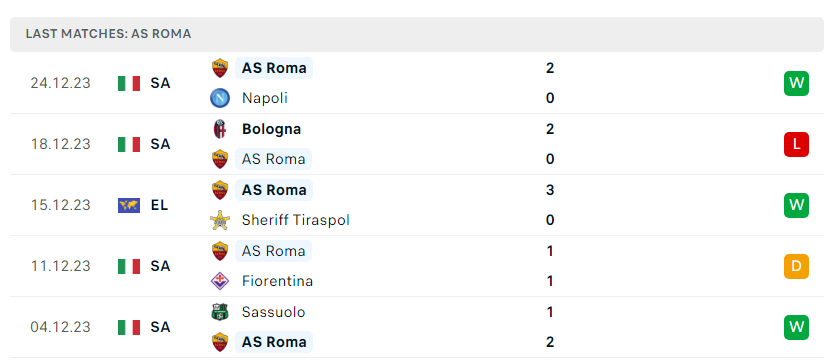
Task: Click the orange D badge for the Fiorentina match
Action: 796,266
